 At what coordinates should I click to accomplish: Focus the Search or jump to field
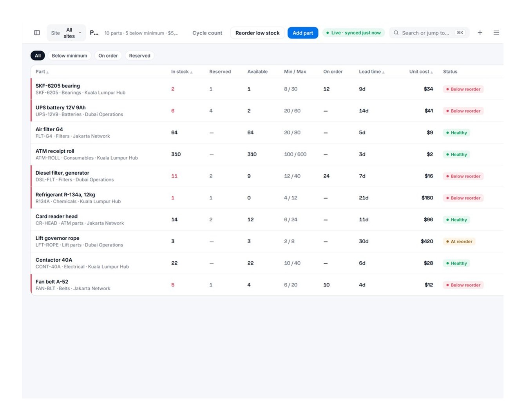pos(429,33)
